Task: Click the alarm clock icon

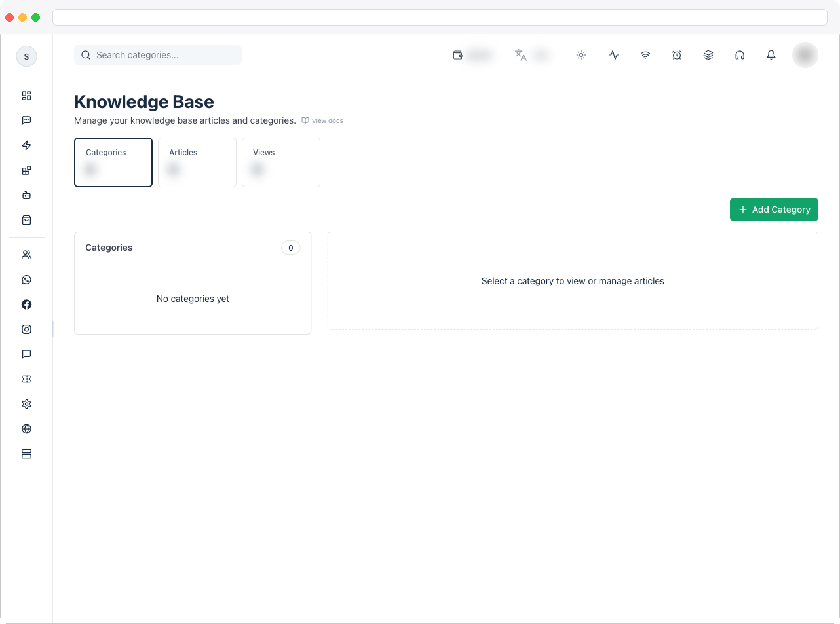Action: tap(677, 55)
